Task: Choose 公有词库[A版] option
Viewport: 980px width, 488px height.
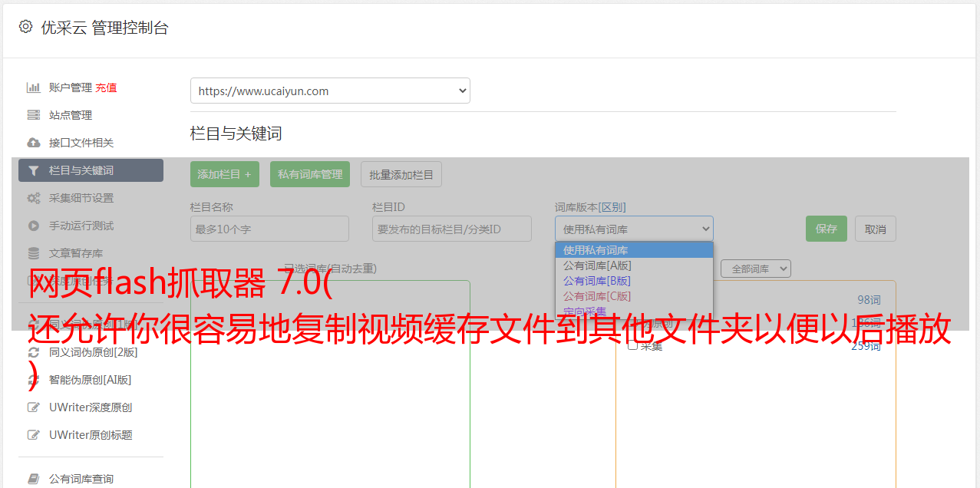Action: click(x=634, y=265)
